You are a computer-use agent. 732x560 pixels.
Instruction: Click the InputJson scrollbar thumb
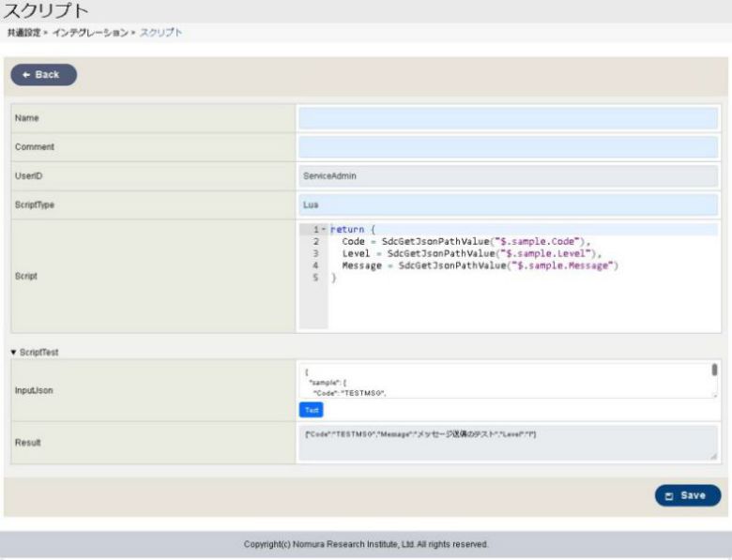coord(714,370)
